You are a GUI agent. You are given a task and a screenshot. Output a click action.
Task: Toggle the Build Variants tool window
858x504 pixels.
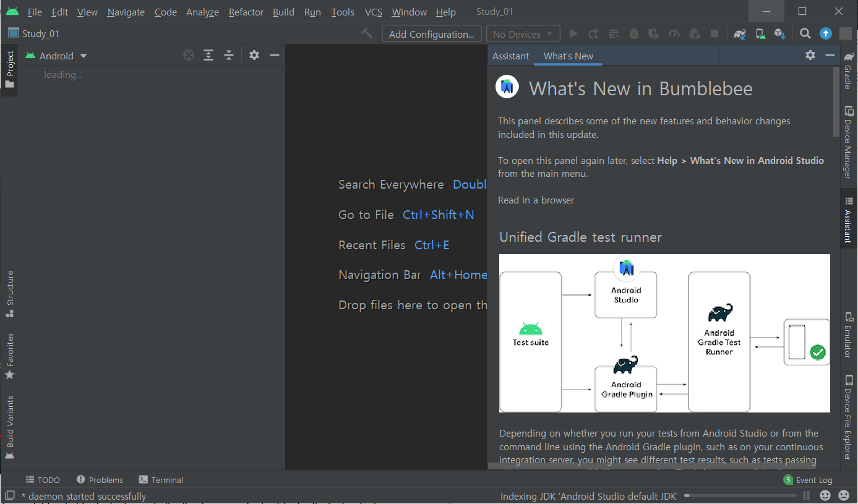coord(9,428)
